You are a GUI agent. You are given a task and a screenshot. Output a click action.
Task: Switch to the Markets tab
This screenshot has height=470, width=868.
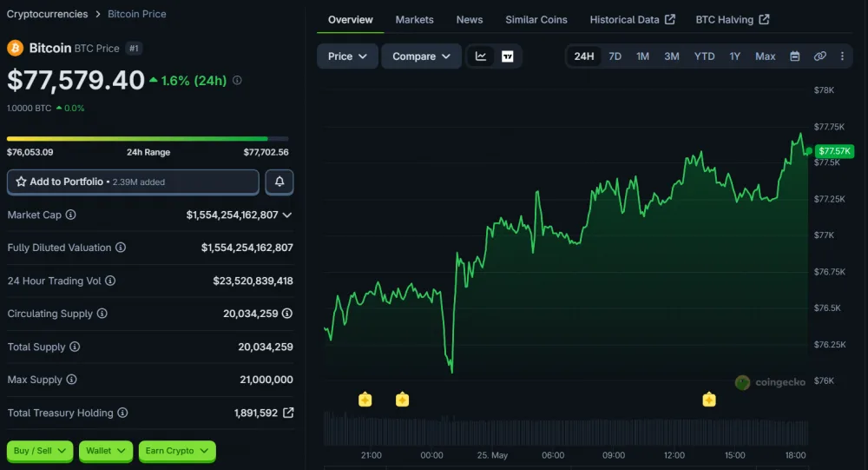(414, 19)
